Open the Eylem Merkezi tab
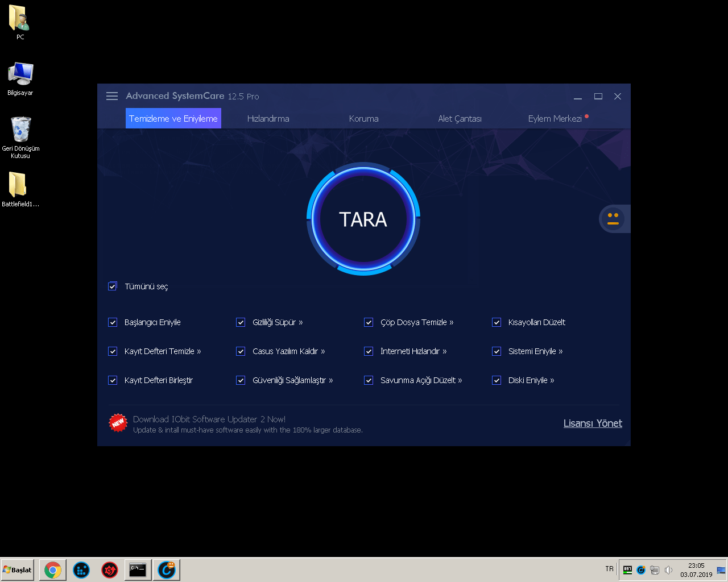 tap(555, 118)
